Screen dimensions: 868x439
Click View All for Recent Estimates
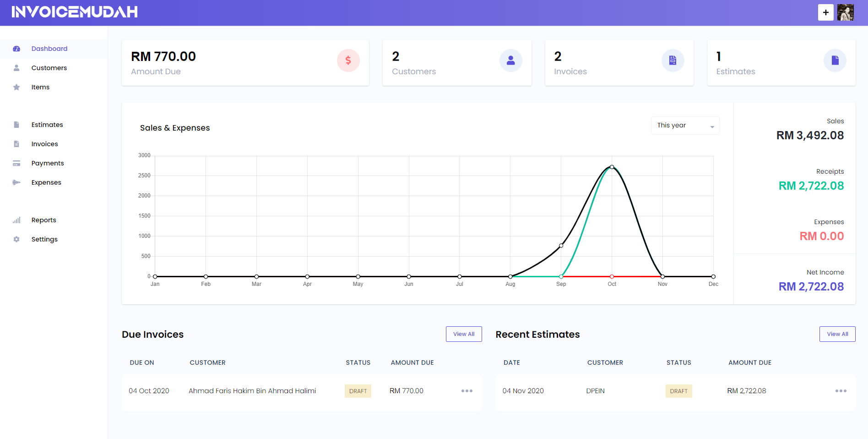[837, 334]
